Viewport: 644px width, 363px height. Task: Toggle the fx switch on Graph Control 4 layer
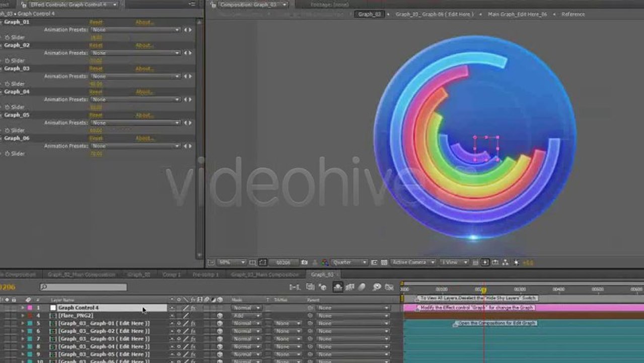[193, 308]
